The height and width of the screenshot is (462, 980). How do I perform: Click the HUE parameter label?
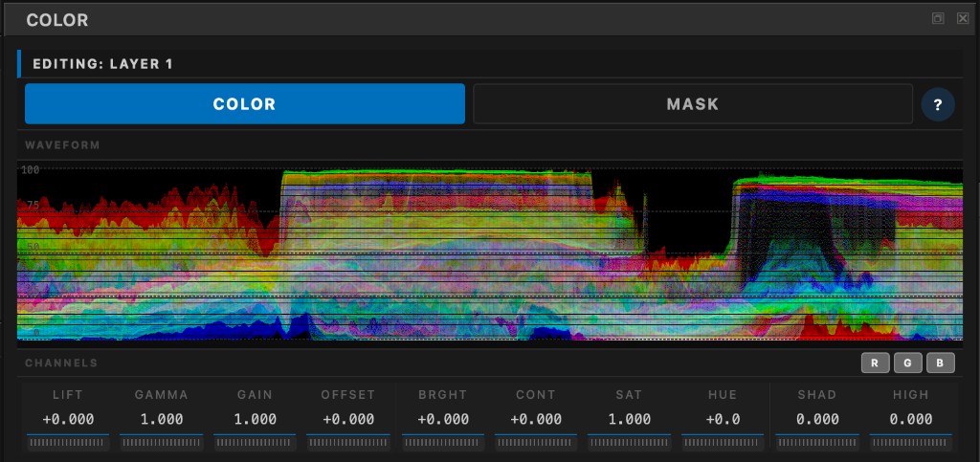724,395
